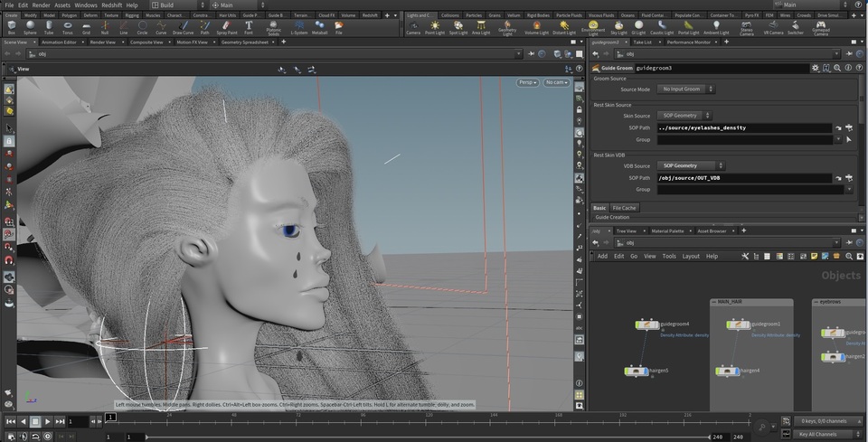Add a Camera from the shelf
The height and width of the screenshot is (442, 868).
[412, 27]
